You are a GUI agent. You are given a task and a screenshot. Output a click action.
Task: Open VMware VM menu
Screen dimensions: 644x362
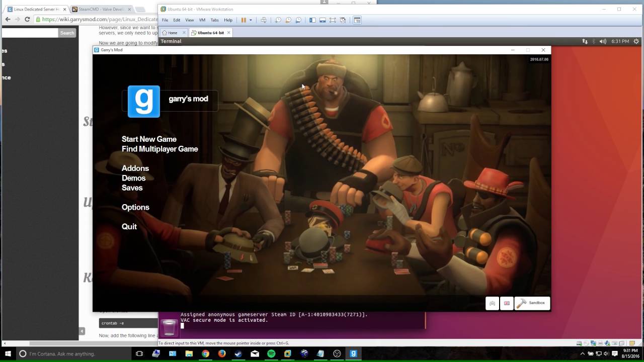(x=202, y=20)
